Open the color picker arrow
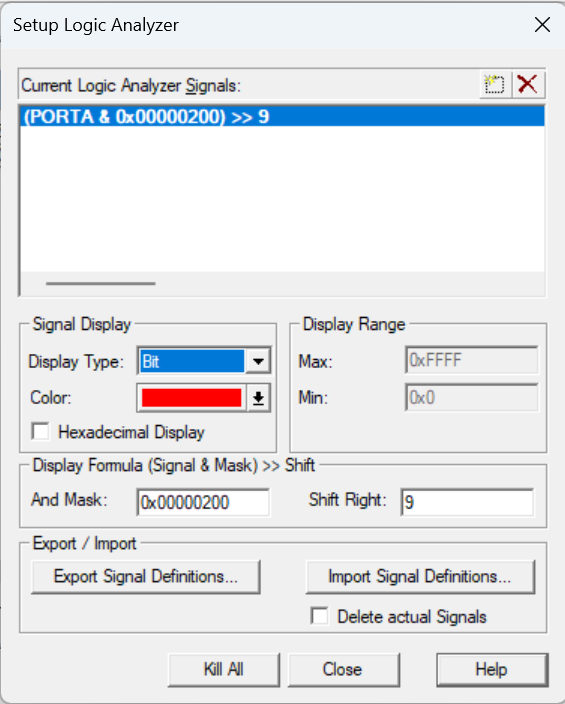This screenshot has width=565, height=704. pos(258,398)
